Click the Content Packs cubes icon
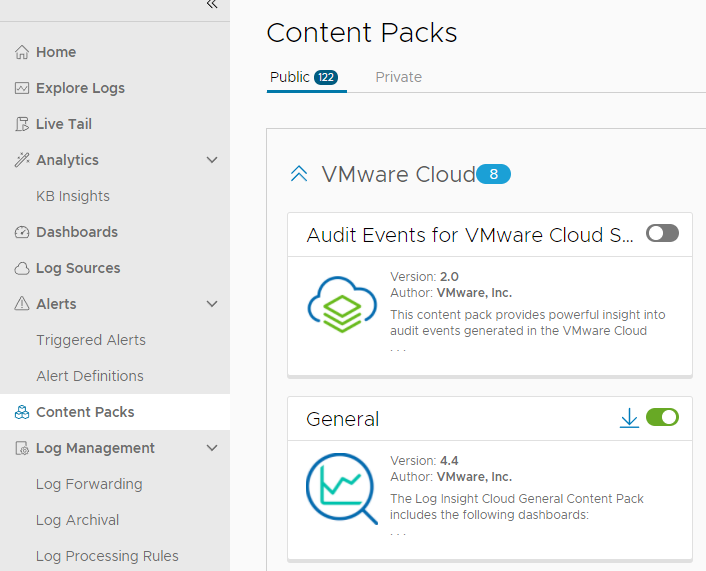The height and width of the screenshot is (571, 706). [22, 412]
